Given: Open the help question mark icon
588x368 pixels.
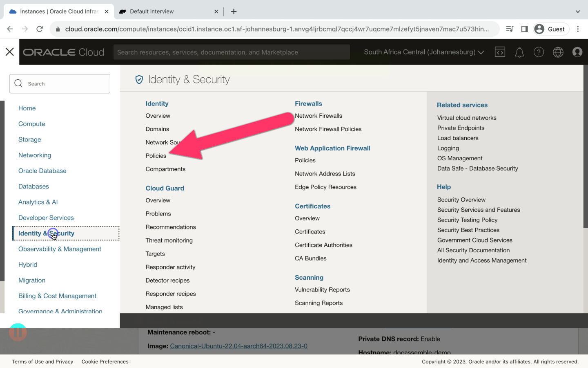Looking at the screenshot, I should click(x=539, y=52).
